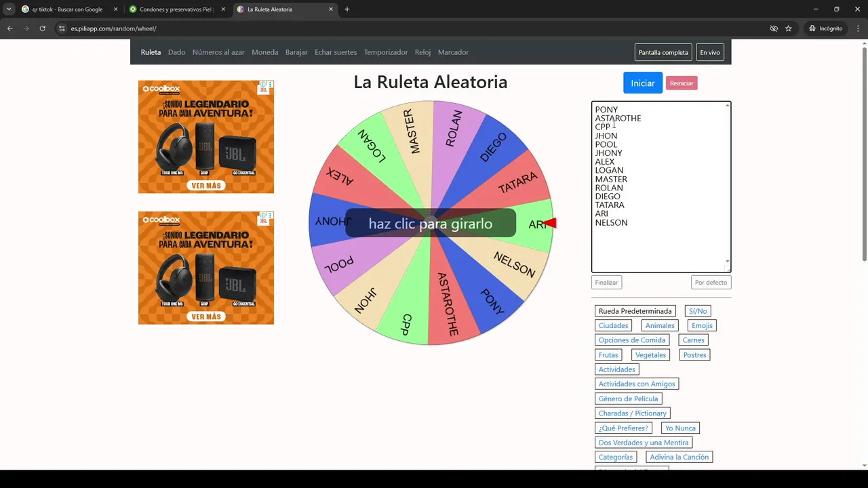
Task: Open the tab search dropdown arrow
Action: 9,9
